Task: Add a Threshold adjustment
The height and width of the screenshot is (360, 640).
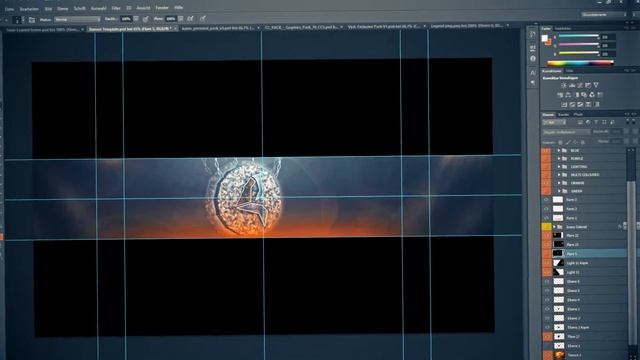Action: (580, 105)
